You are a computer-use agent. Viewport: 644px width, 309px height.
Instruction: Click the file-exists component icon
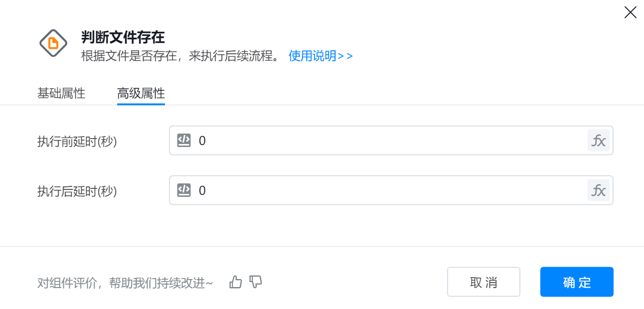(x=53, y=43)
